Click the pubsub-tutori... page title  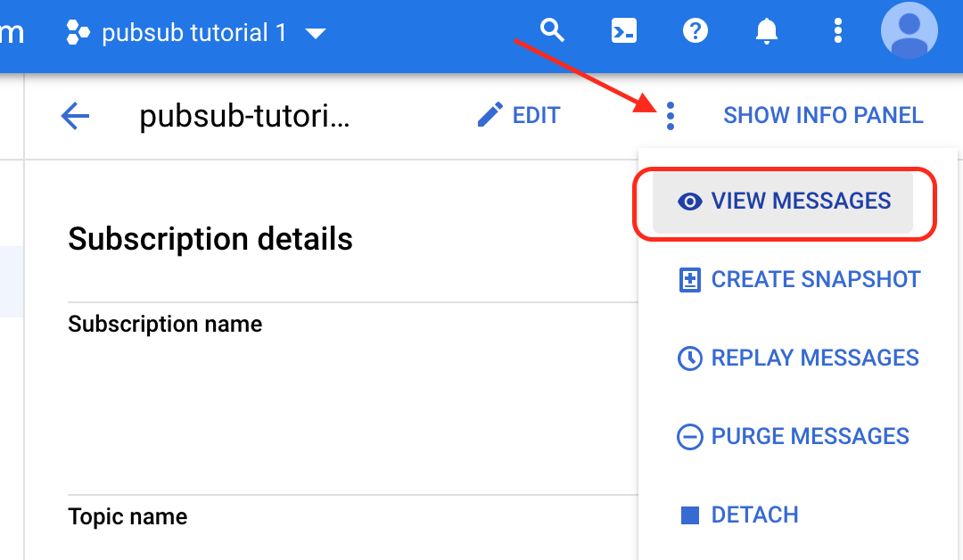pyautogui.click(x=244, y=115)
